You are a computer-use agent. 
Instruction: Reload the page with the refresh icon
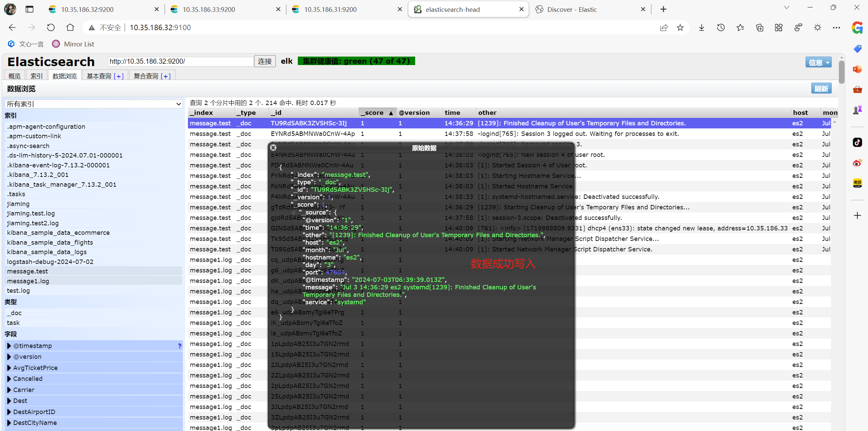pos(51,27)
